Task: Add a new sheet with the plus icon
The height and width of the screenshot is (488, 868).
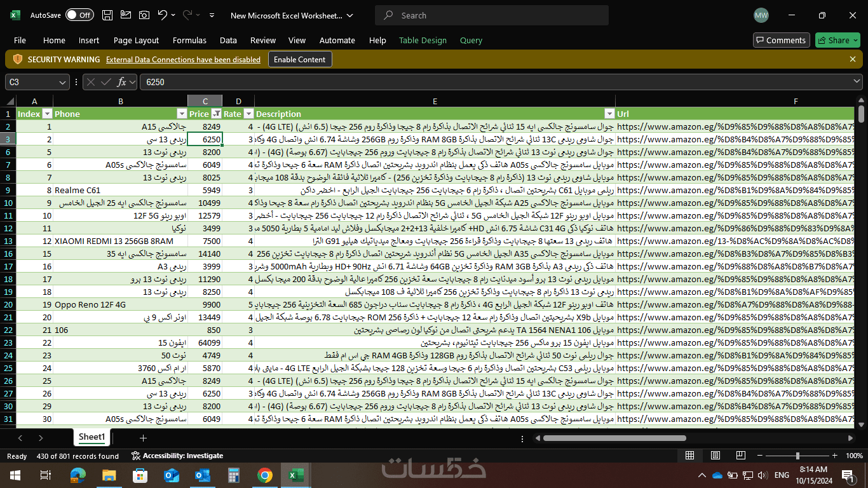Action: [143, 438]
